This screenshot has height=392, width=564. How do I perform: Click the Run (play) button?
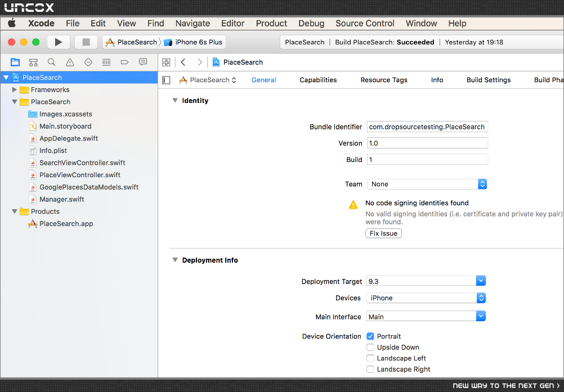pos(59,42)
